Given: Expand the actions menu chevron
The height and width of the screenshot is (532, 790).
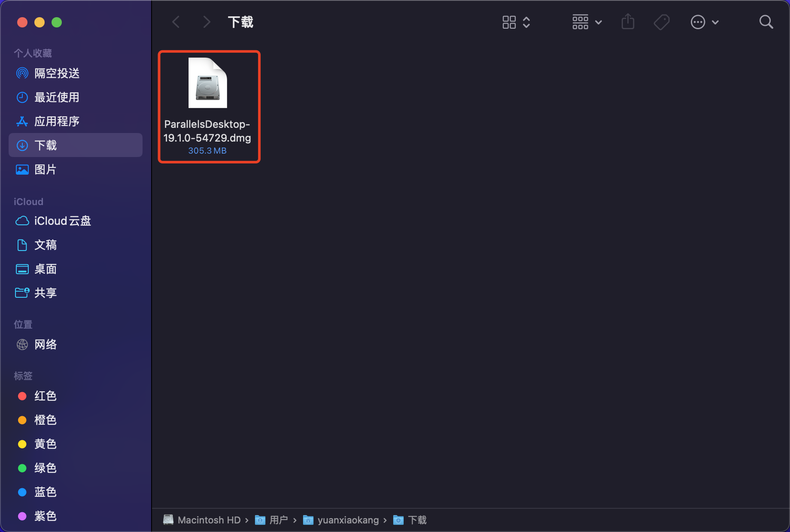Looking at the screenshot, I should pyautogui.click(x=715, y=22).
